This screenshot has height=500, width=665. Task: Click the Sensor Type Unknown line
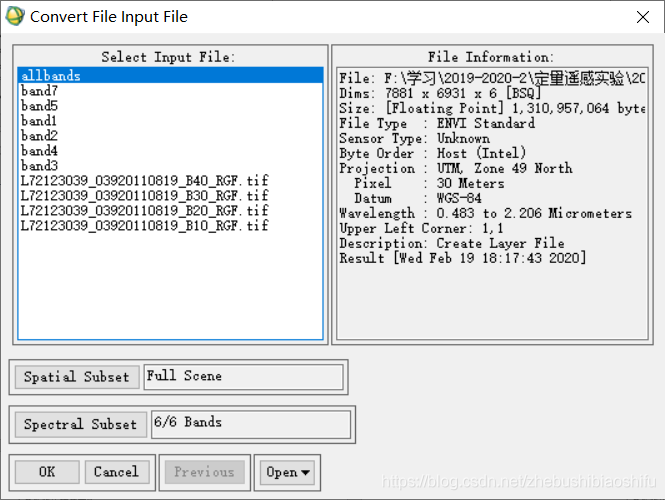[415, 139]
